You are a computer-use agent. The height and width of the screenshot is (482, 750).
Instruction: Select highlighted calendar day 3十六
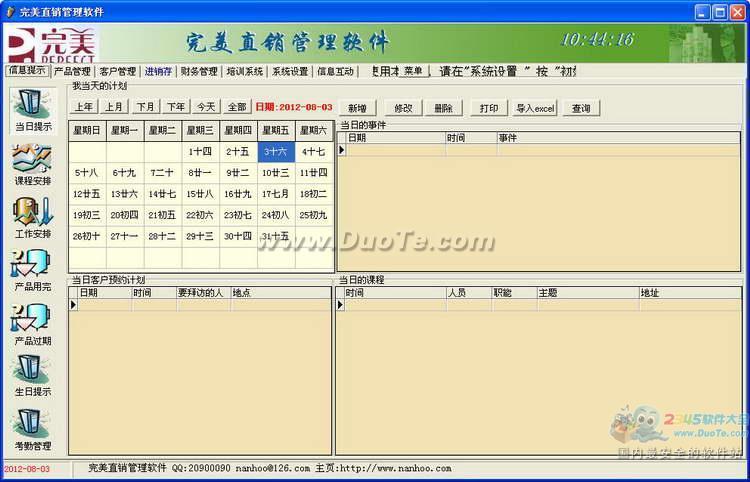pos(276,152)
